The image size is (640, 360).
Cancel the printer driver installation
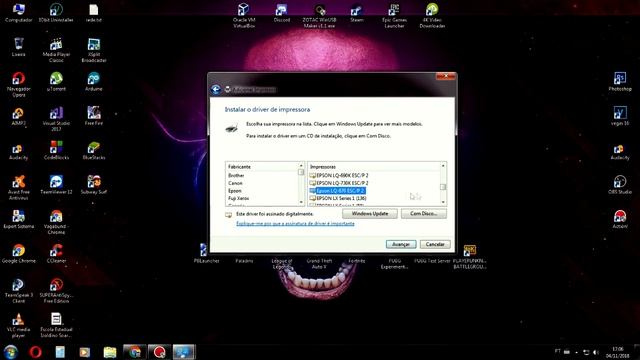(435, 244)
